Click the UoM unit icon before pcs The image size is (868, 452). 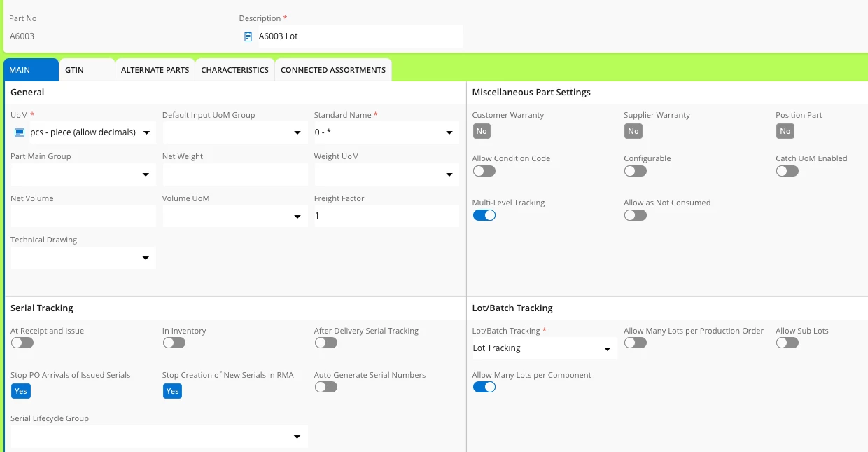[x=20, y=132]
